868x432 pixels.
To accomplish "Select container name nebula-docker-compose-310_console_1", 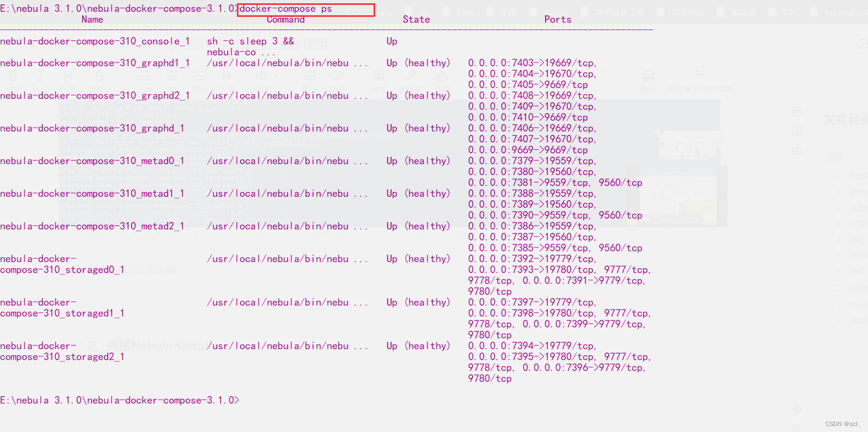I will point(95,41).
